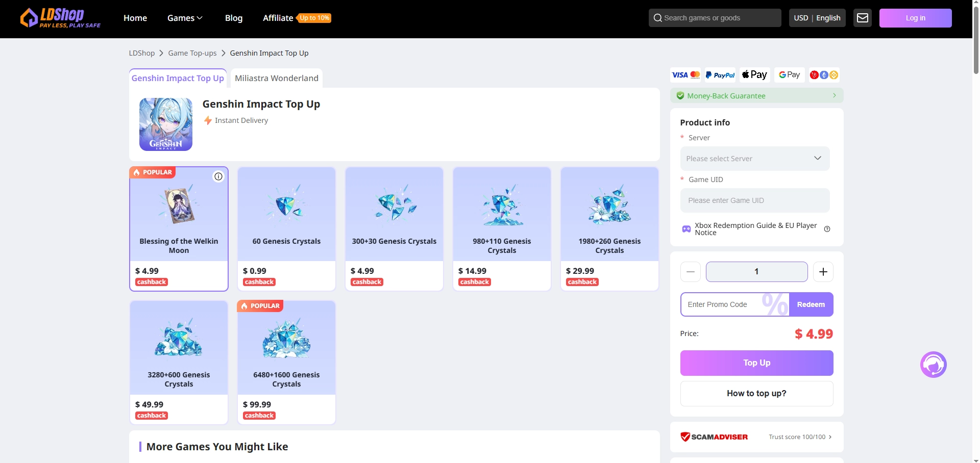This screenshot has height=463, width=980.
Task: Click the More Games You Might Like heading
Action: (x=217, y=447)
